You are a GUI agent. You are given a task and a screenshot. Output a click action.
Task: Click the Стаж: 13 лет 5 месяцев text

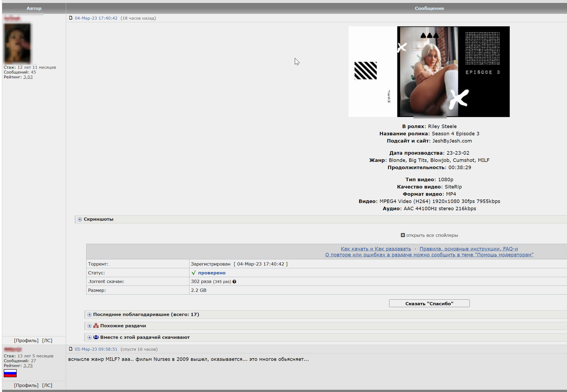click(29, 356)
